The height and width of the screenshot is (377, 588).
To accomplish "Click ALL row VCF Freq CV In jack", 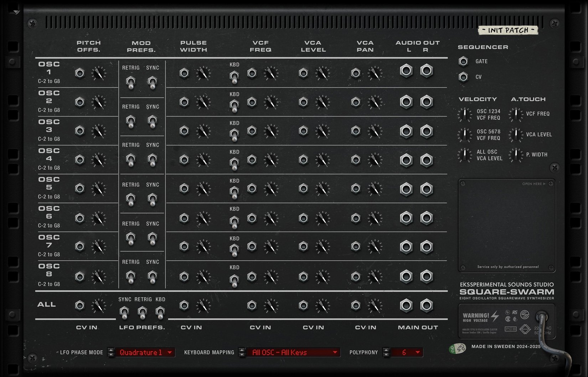I will (x=252, y=305).
